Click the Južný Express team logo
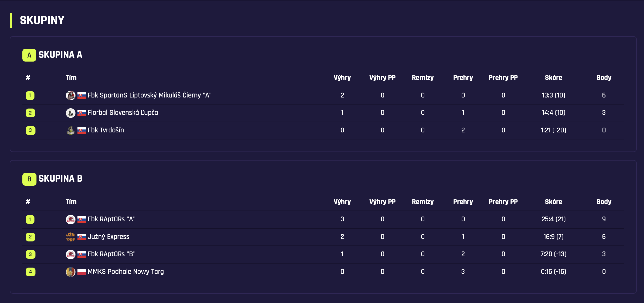This screenshot has width=644, height=303. pyautogui.click(x=70, y=237)
